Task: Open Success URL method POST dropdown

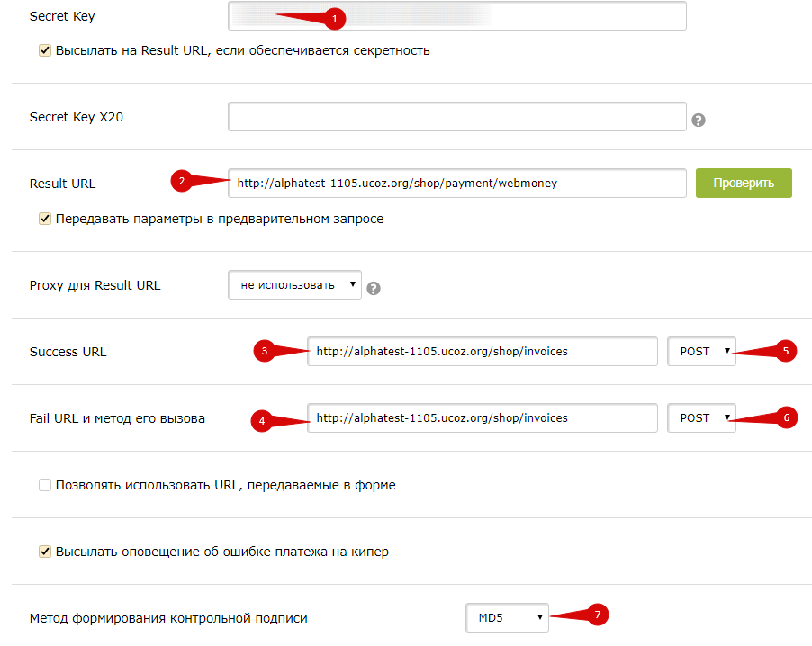Action: point(701,352)
